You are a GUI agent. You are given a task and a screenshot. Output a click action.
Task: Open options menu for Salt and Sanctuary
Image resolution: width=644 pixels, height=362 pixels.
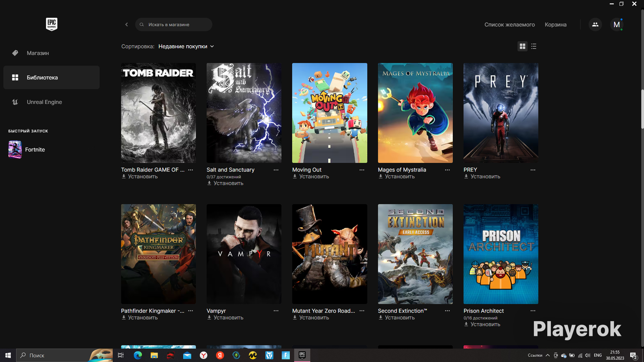coord(276,170)
